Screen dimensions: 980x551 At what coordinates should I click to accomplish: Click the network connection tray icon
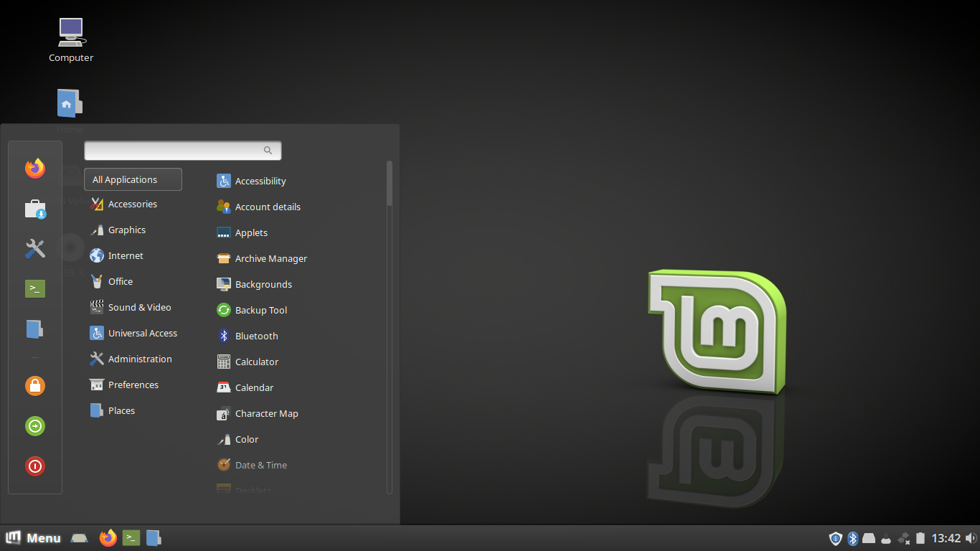click(904, 538)
